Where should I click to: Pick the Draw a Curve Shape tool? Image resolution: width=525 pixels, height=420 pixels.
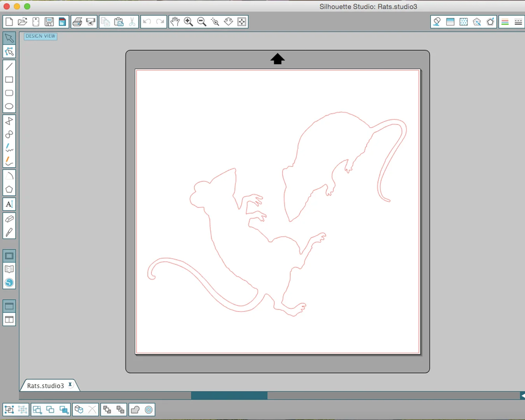click(x=9, y=134)
